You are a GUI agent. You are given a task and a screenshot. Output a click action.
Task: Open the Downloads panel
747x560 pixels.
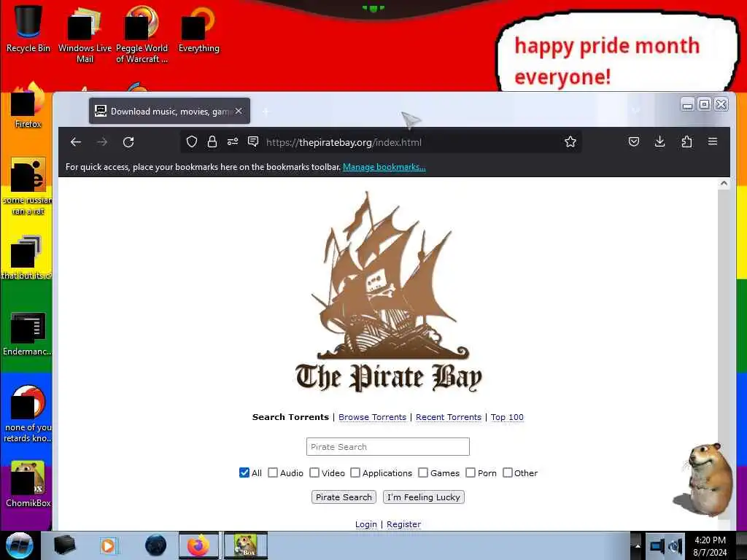click(x=659, y=141)
